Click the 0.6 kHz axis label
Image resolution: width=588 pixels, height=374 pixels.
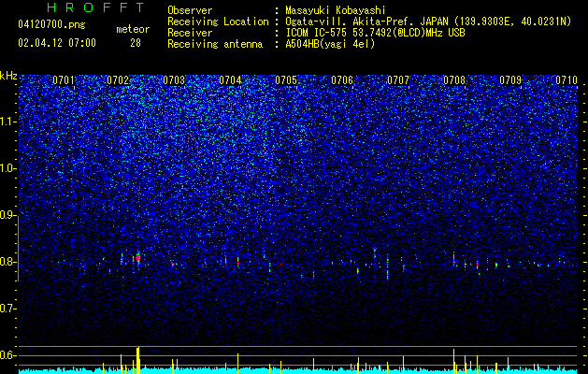click(x=8, y=355)
